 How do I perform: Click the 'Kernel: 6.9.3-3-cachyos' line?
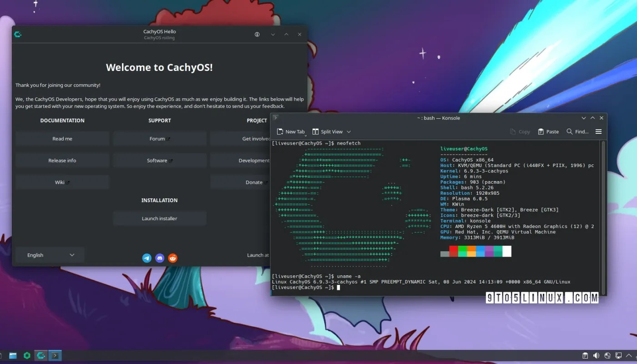click(x=475, y=171)
